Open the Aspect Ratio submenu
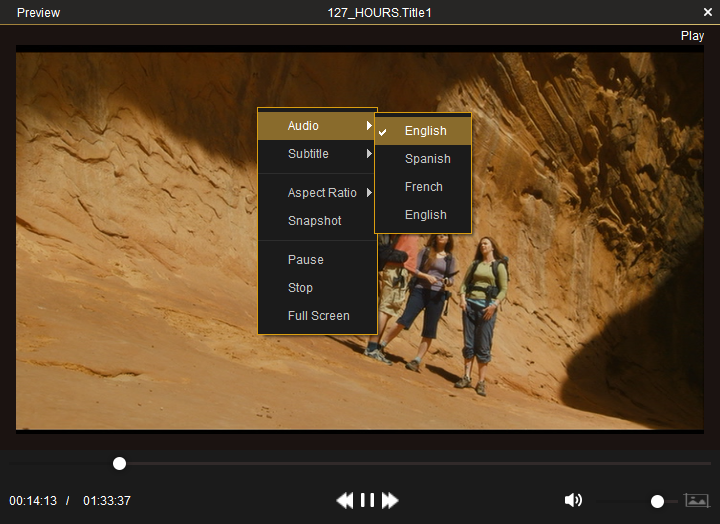Screen dimensions: 720x524 317,193
